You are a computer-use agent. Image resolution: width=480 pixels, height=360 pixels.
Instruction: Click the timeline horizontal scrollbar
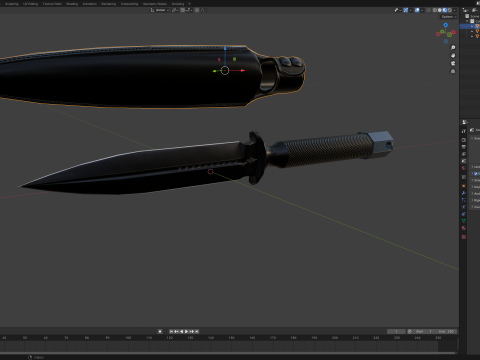pyautogui.click(x=228, y=353)
